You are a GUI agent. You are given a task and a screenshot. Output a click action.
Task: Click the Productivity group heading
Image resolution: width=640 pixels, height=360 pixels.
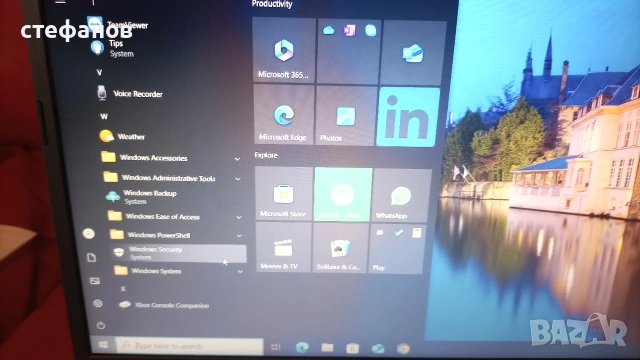coord(272,4)
